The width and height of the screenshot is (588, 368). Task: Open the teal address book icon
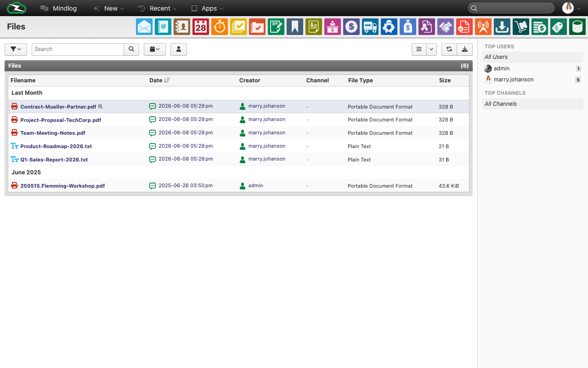point(163,27)
